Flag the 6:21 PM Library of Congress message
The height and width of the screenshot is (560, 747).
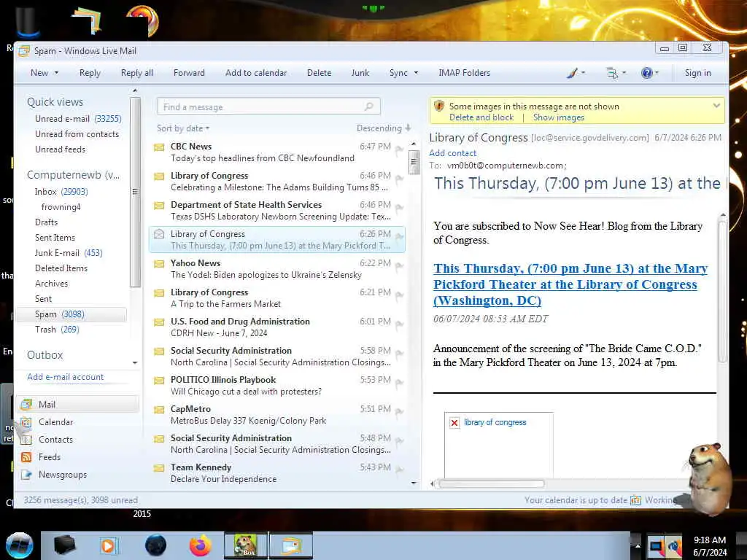point(399,296)
